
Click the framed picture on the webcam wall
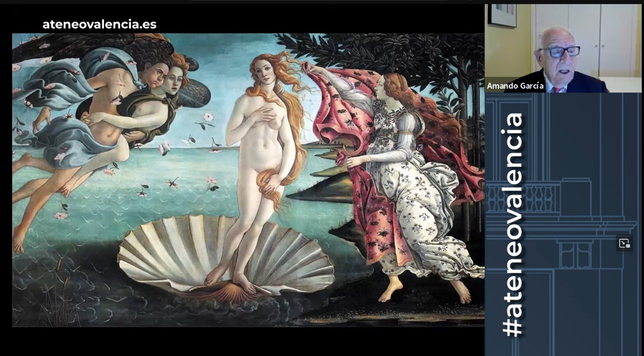502,14
